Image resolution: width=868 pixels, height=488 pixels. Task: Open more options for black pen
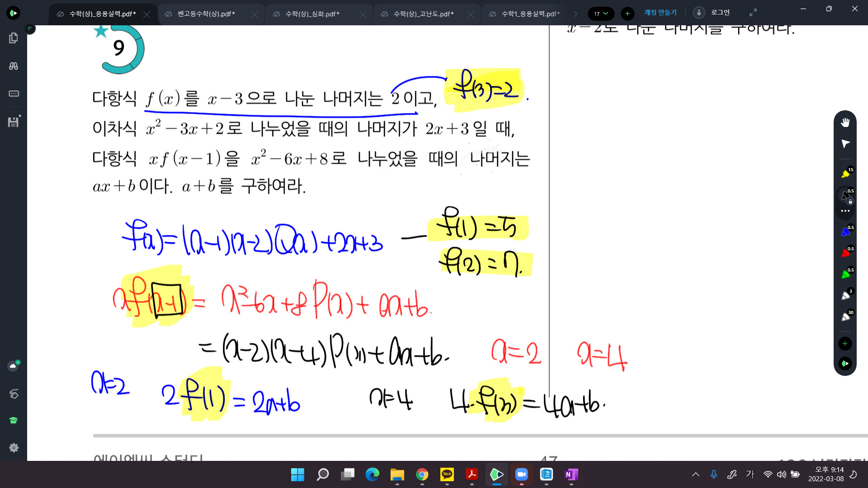tap(845, 211)
